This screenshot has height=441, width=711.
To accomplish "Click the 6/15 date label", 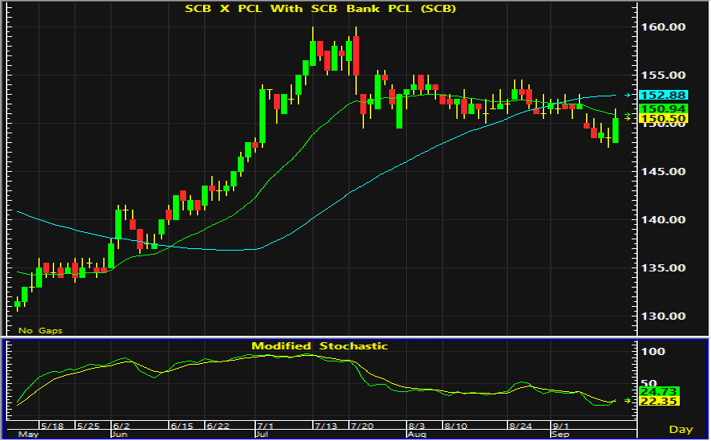I will pos(181,426).
